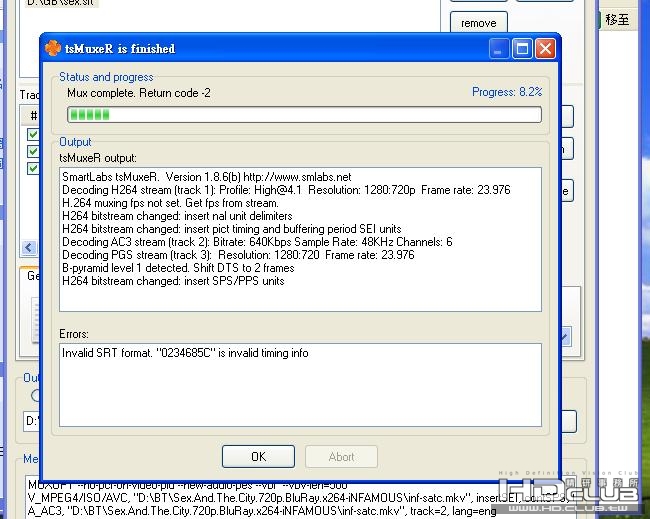Click the 'Progress: 8.2%' label
Viewport: 650px width, 519px height.
click(507, 92)
